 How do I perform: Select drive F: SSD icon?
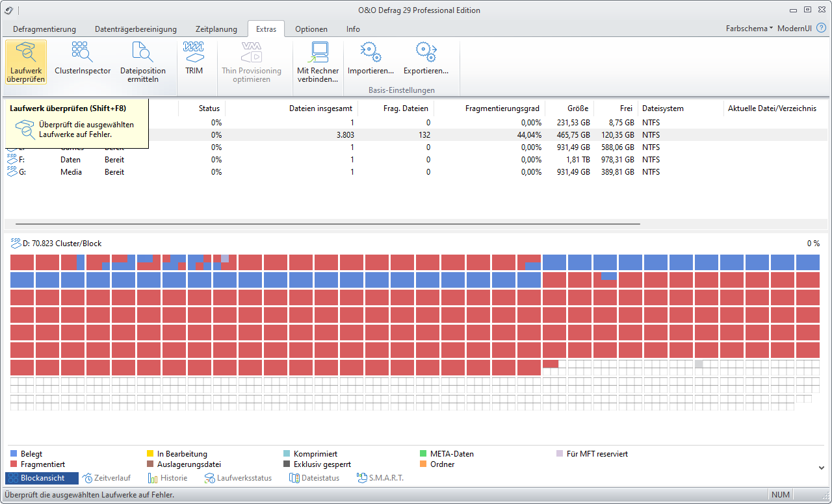point(12,159)
